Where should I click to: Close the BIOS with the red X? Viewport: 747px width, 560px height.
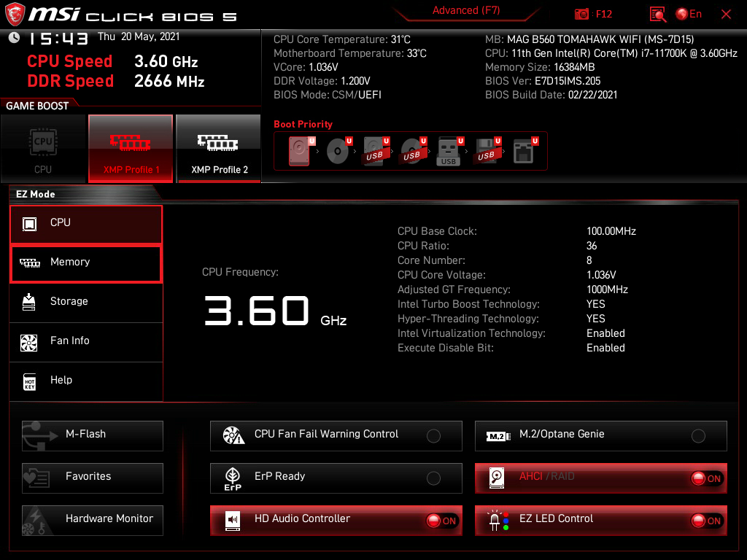[x=726, y=15]
